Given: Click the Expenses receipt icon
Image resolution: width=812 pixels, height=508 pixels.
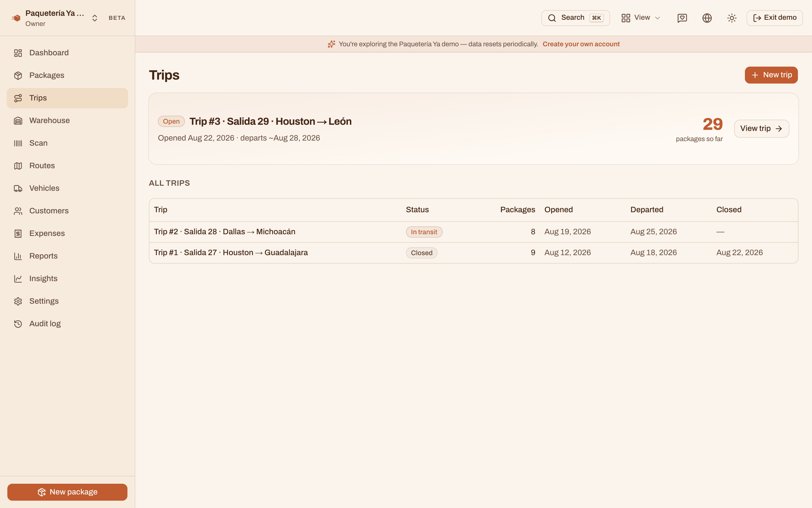Looking at the screenshot, I should 18,233.
